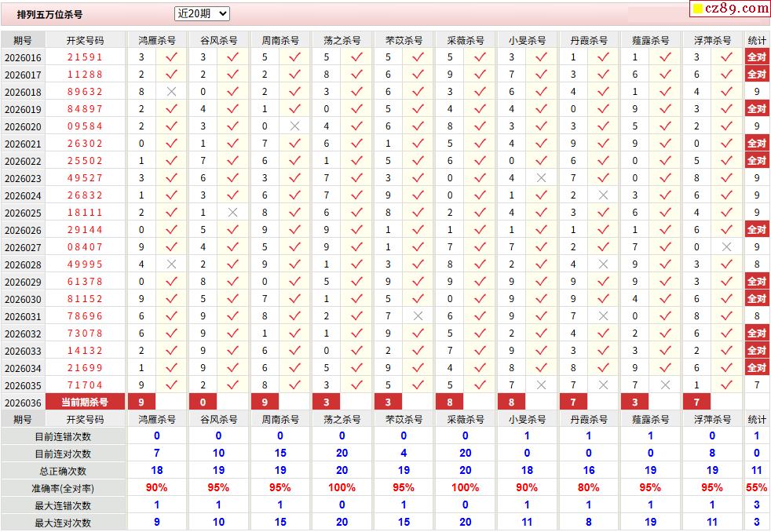
Task: Click check mark for 2026016 under 采薇杀号
Action: 480,57
